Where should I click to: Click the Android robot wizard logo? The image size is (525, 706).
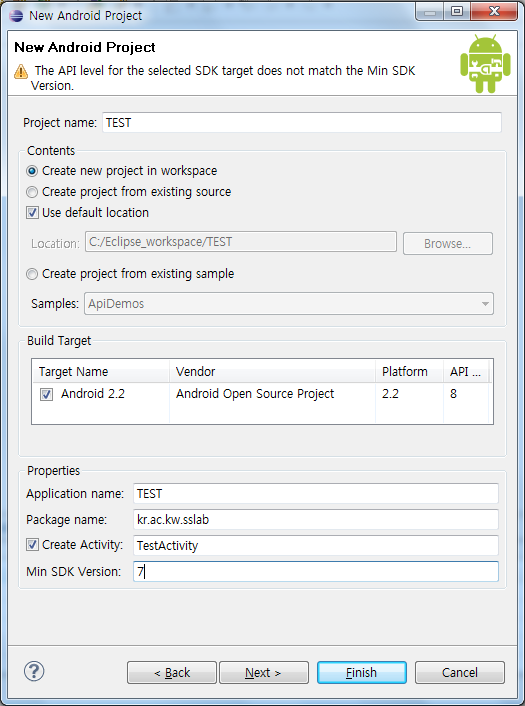[485, 63]
